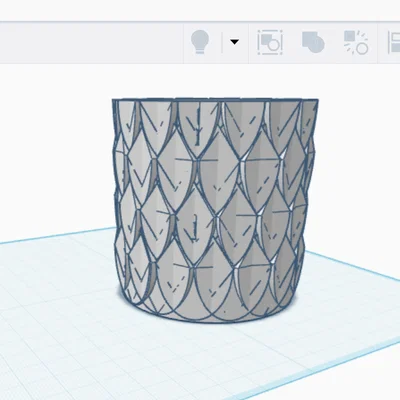This screenshot has height=400, width=400.
Task: Click the Ungroup burst-lines icon
Action: point(356,42)
